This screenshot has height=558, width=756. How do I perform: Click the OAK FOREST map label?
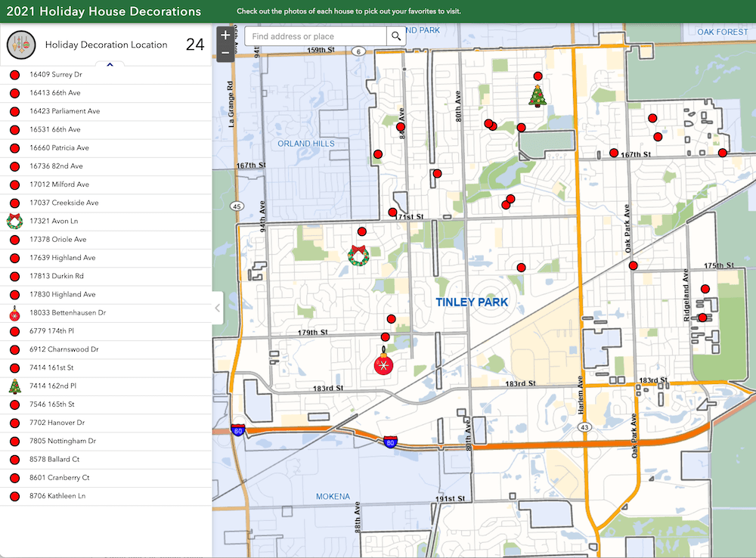click(x=722, y=32)
